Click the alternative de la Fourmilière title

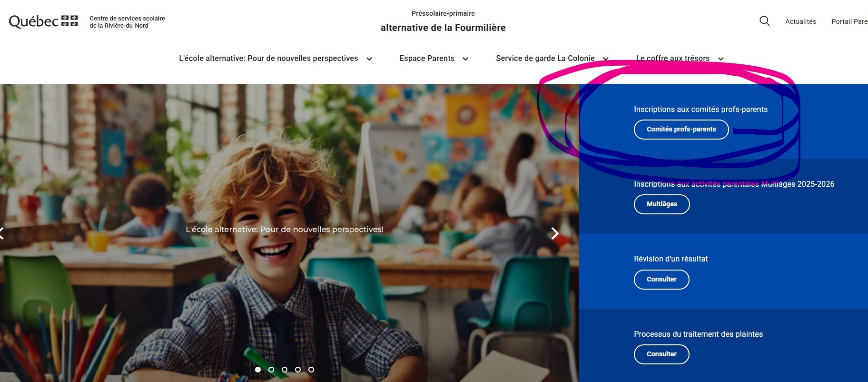click(x=443, y=28)
